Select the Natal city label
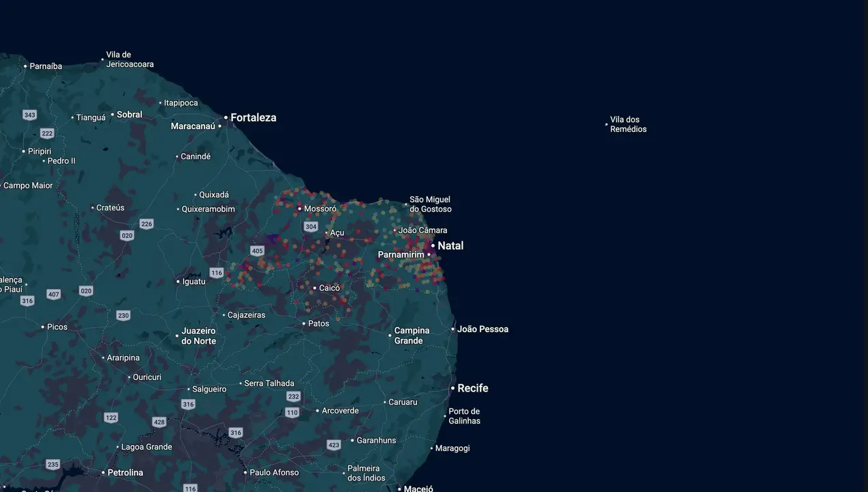This screenshot has width=868, height=492. pyautogui.click(x=450, y=246)
